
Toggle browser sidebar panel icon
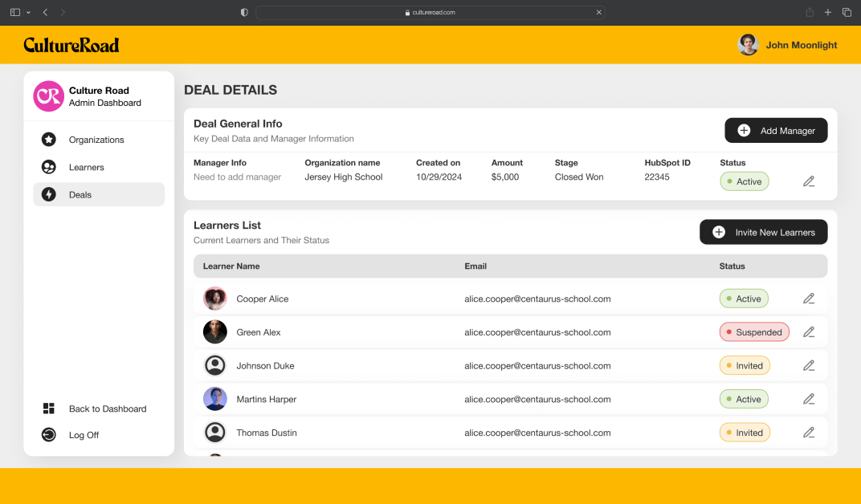click(x=15, y=12)
